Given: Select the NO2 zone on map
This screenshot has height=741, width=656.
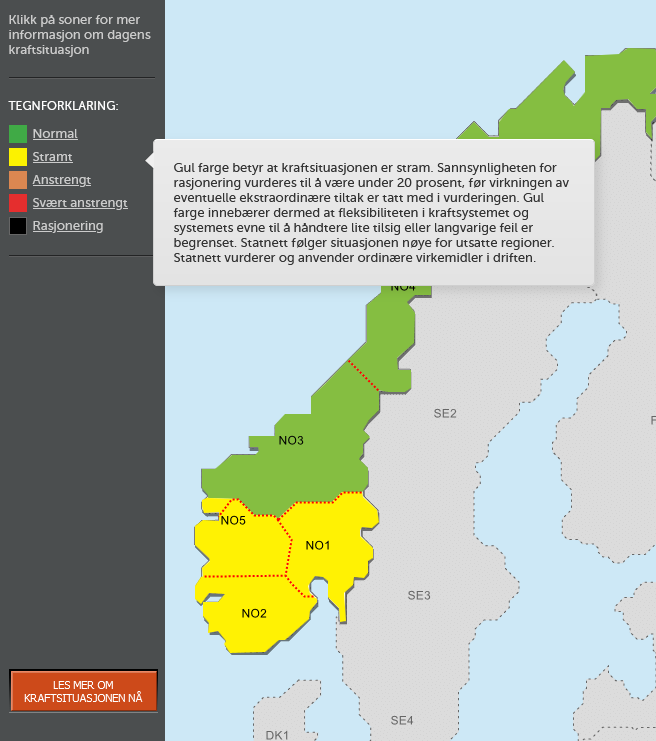Looking at the screenshot, I should point(254,613).
